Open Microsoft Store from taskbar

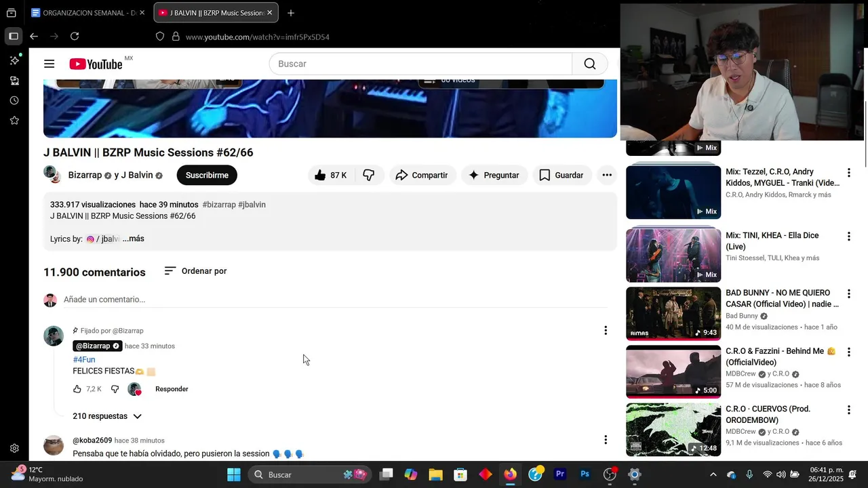coord(460,474)
